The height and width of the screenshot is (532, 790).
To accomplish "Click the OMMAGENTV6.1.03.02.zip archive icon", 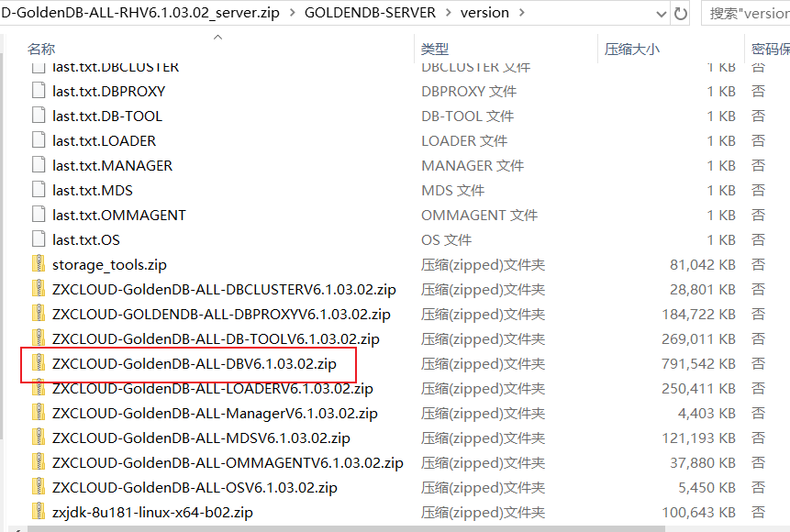I will click(x=39, y=462).
